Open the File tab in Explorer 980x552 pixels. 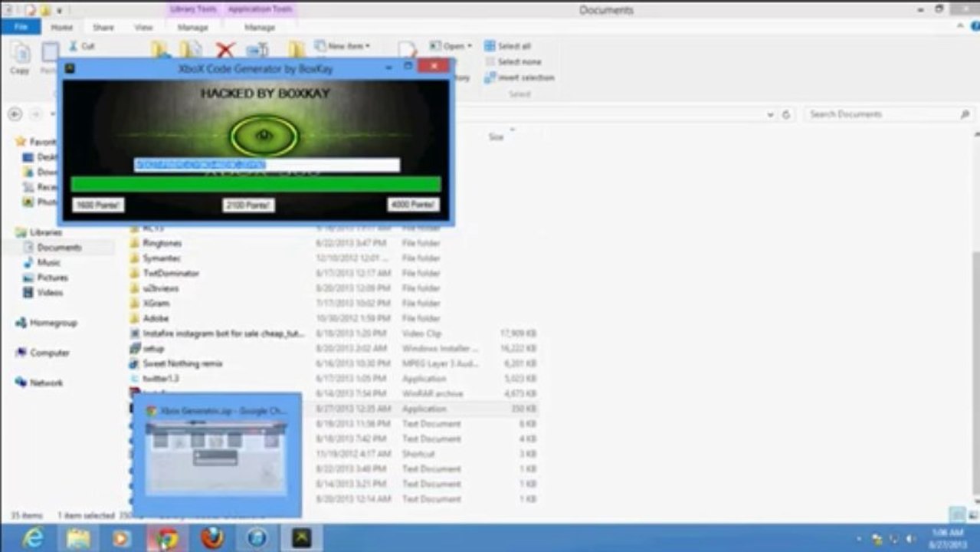pyautogui.click(x=21, y=27)
